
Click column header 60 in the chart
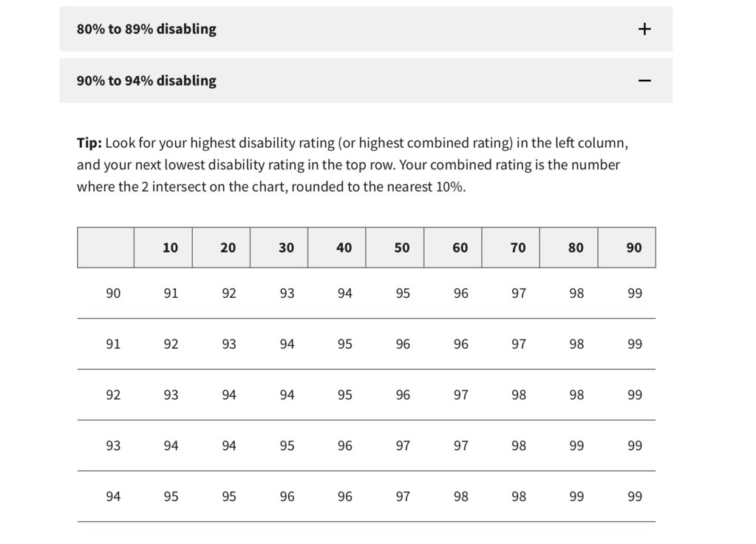pos(453,248)
